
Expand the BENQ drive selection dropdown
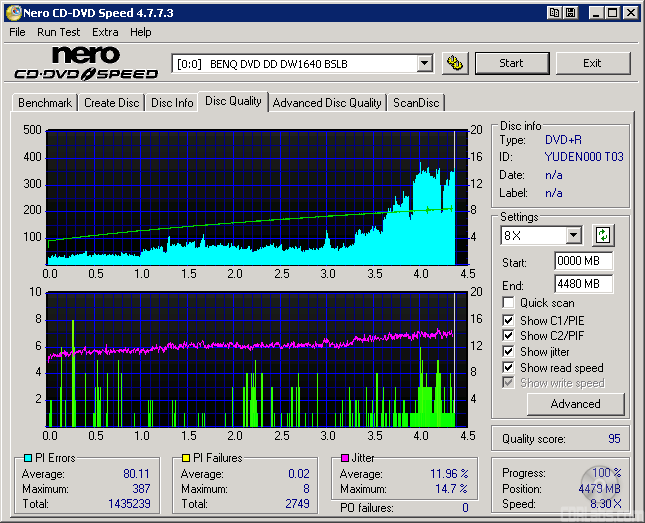pos(424,63)
